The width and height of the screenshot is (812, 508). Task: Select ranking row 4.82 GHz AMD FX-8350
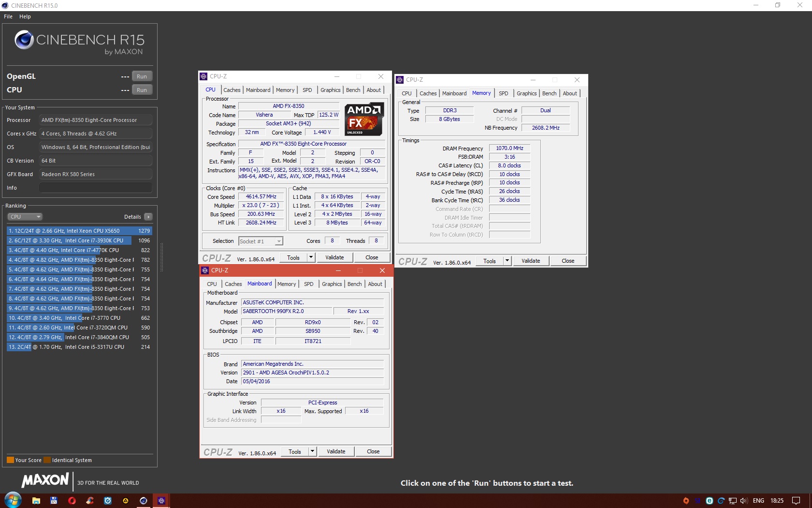pyautogui.click(x=79, y=260)
